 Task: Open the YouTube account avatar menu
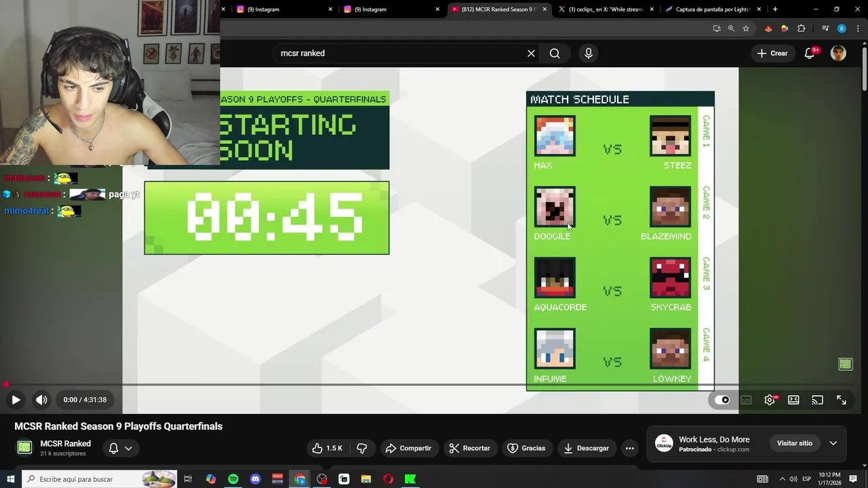point(838,54)
